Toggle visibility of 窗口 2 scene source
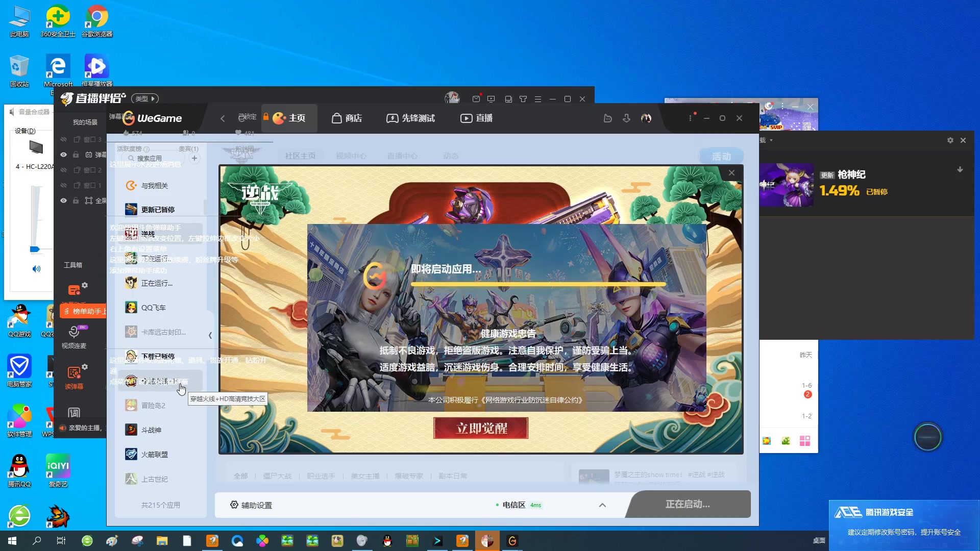980x551 pixels. [x=64, y=170]
